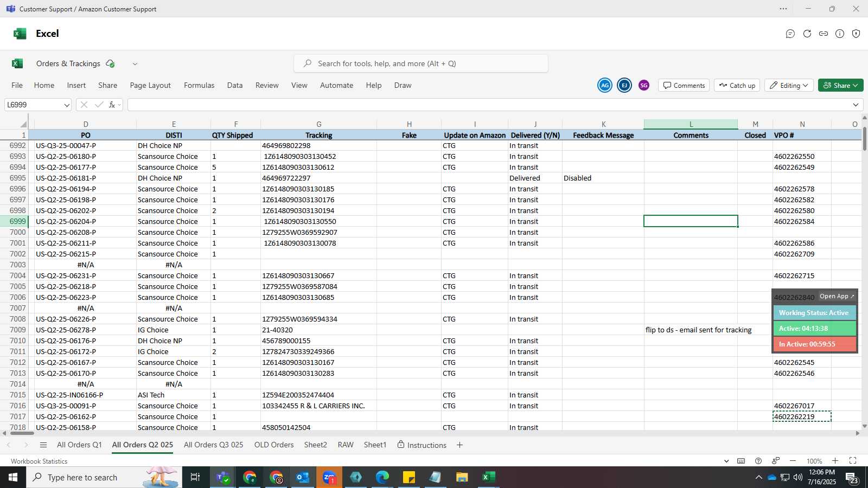The height and width of the screenshot is (488, 868).
Task: Cancel formula entry with the X icon
Action: pos(84,105)
